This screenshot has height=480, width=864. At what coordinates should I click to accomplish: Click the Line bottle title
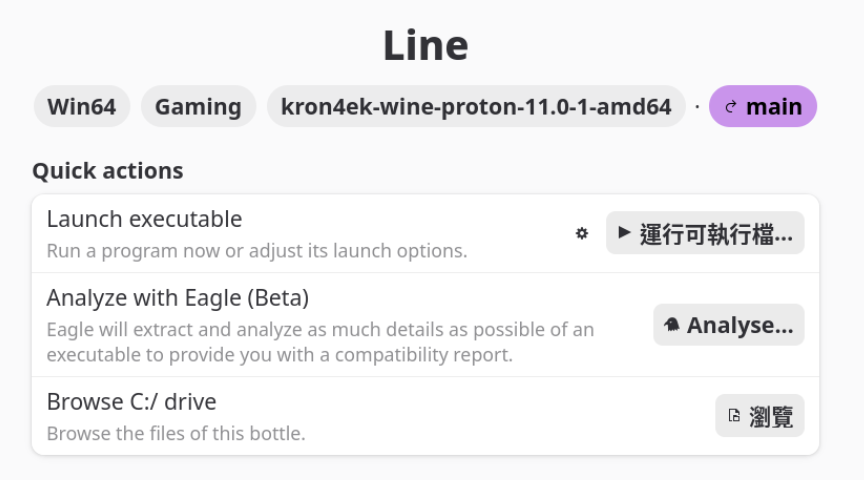[x=426, y=45]
